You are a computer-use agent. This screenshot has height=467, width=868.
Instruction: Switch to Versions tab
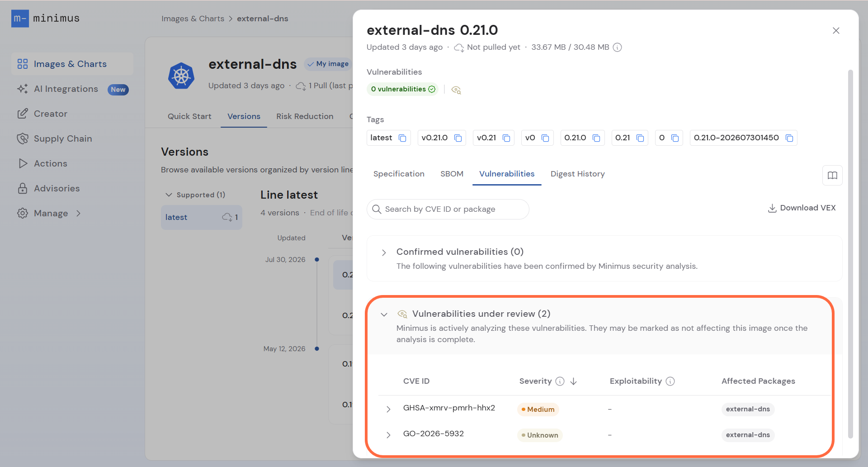[x=244, y=116]
